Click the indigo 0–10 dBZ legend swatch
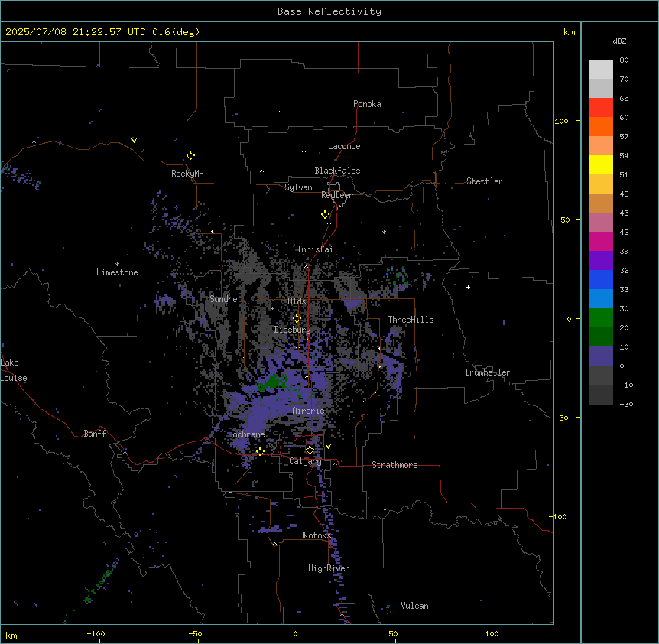The image size is (659, 644). tap(601, 356)
